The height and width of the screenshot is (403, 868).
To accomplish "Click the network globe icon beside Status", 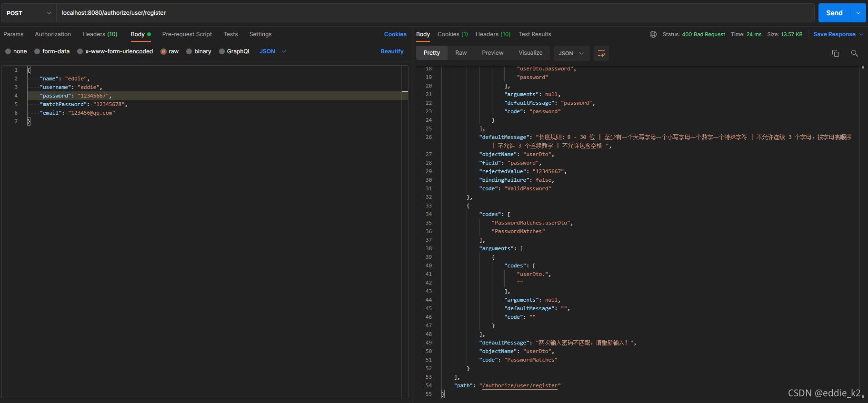I will 653,34.
